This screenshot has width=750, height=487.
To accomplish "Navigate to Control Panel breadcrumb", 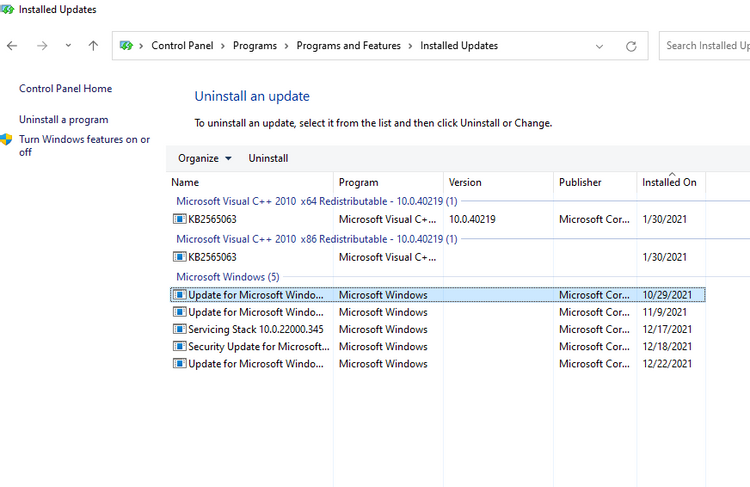I will (182, 45).
